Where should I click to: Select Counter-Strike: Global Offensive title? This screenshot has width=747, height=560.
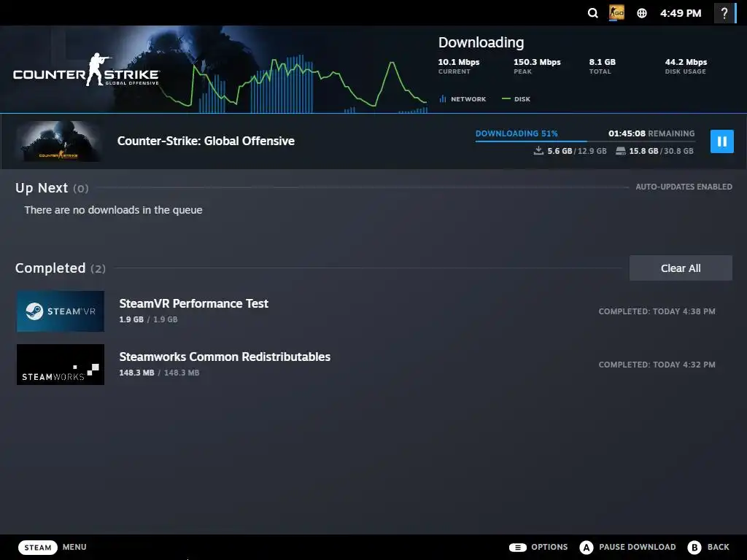point(206,141)
